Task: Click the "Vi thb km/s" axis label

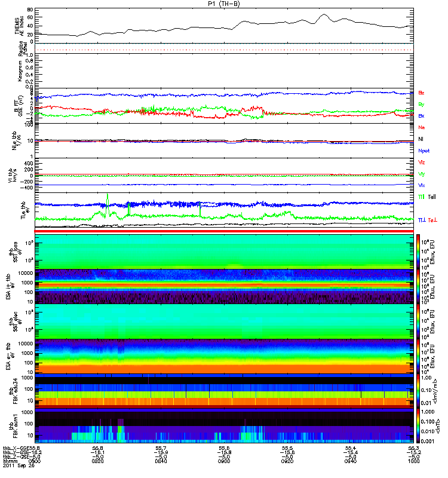Action: (12, 175)
